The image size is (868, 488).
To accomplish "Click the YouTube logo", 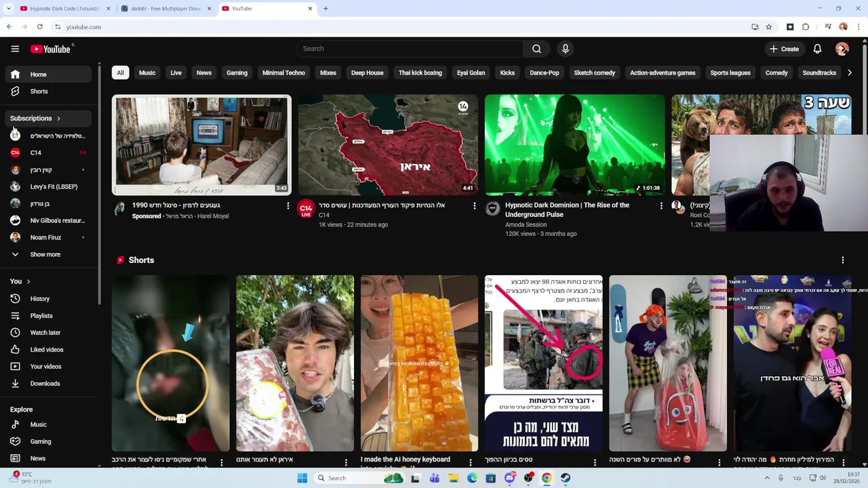I will tap(51, 49).
